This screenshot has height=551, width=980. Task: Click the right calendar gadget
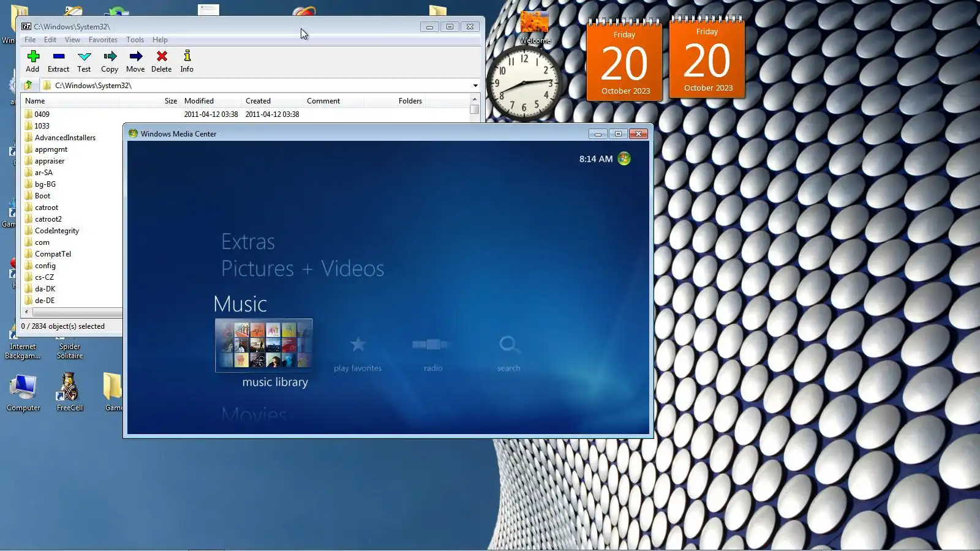tap(707, 57)
